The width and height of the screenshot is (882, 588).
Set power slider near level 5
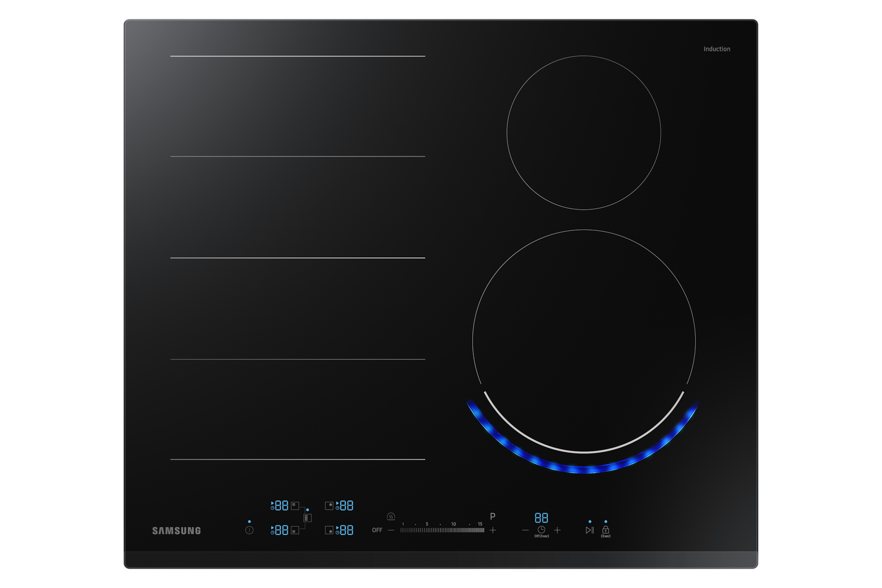tap(427, 530)
